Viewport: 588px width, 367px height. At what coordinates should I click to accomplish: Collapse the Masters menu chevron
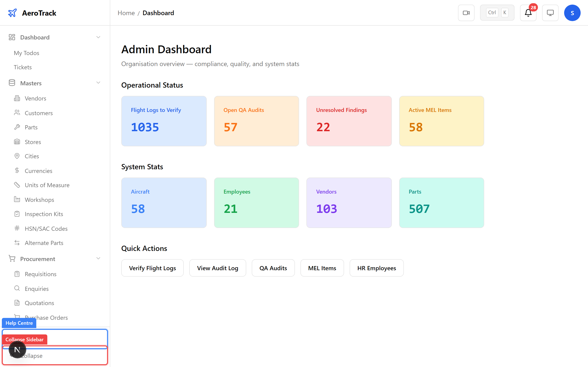coord(98,83)
